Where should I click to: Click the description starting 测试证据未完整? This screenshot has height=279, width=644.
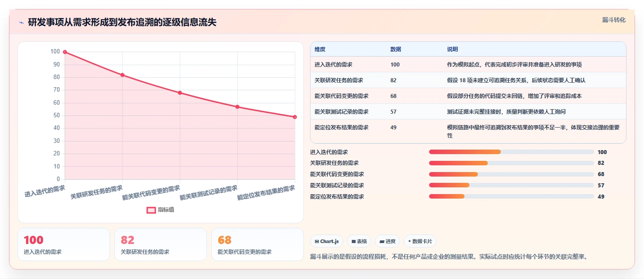pyautogui.click(x=506, y=112)
